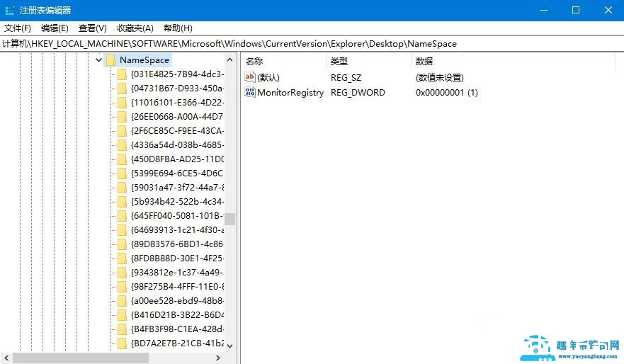This screenshot has height=364, width=624.
Task: Select the NameSpace key label
Action: (x=144, y=60)
